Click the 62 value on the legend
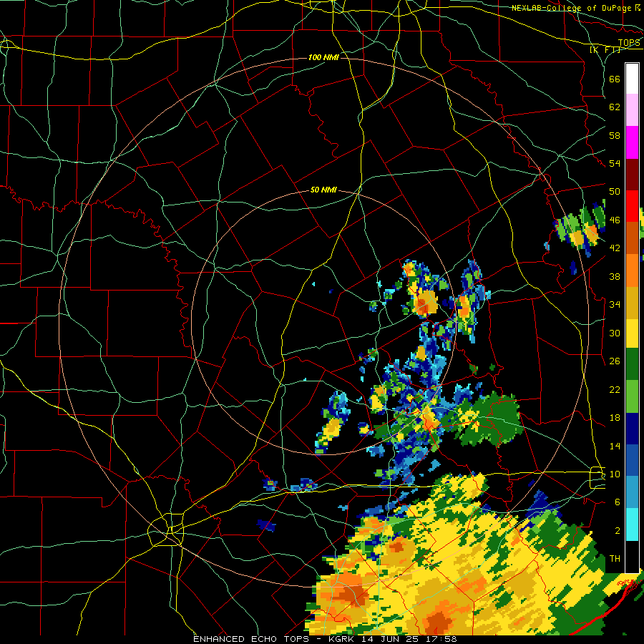 (615, 107)
